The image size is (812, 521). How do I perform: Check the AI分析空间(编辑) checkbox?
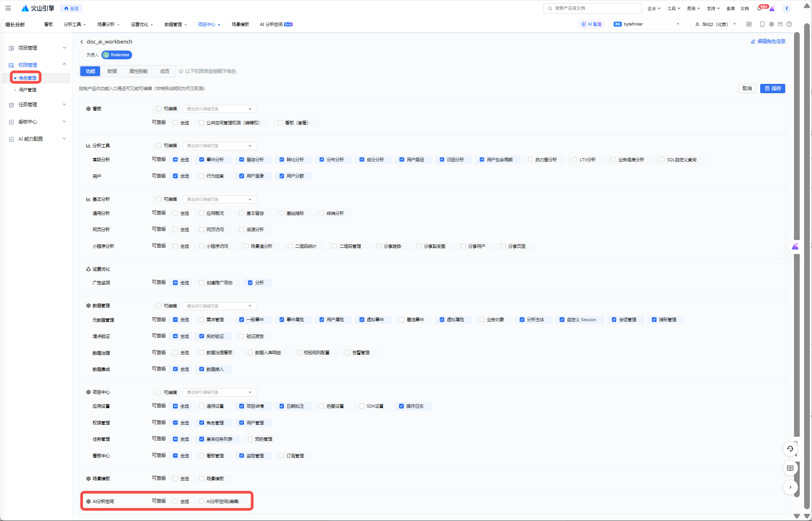[x=202, y=501]
